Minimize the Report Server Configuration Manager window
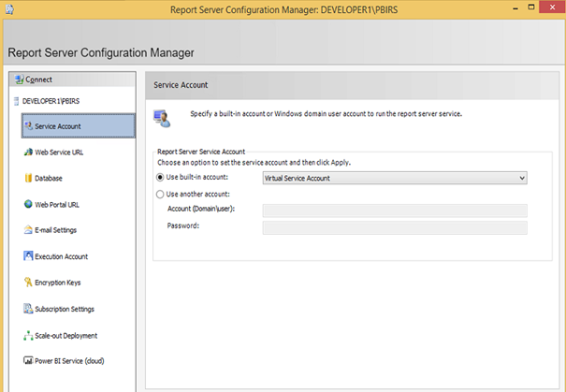The image size is (566, 392). pos(515,7)
